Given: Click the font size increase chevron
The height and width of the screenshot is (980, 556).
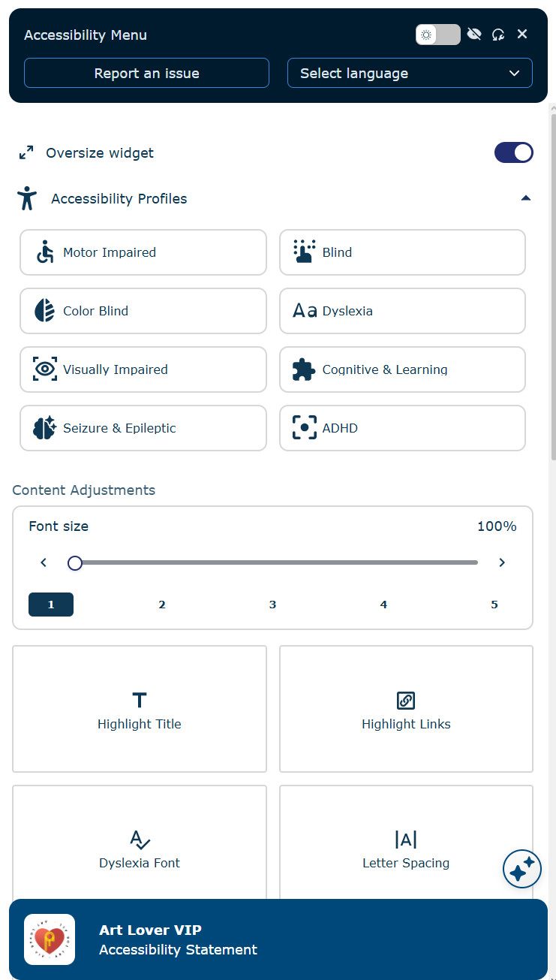Looking at the screenshot, I should 502,562.
